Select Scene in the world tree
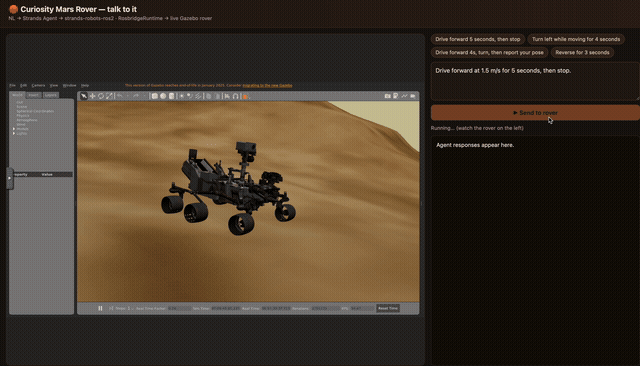 click(x=22, y=106)
